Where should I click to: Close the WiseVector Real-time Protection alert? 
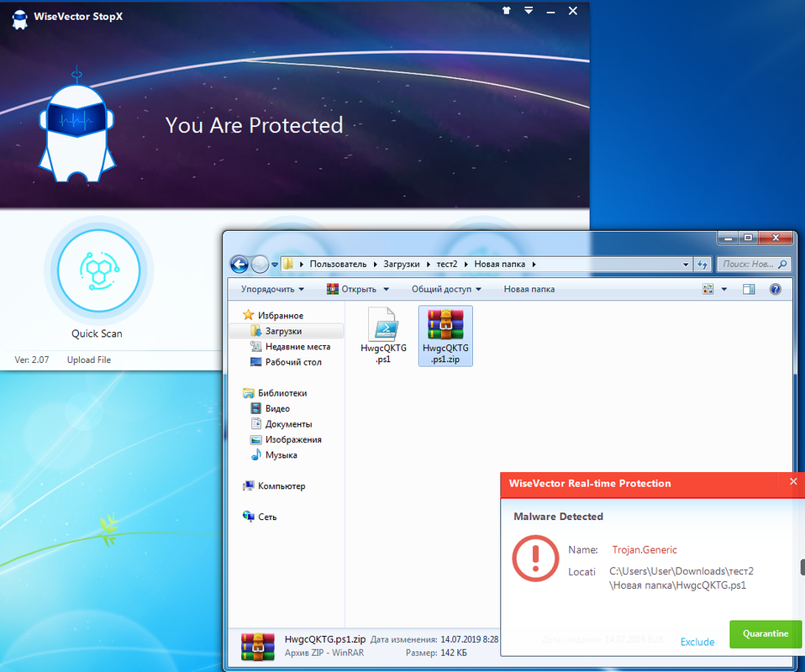point(794,481)
